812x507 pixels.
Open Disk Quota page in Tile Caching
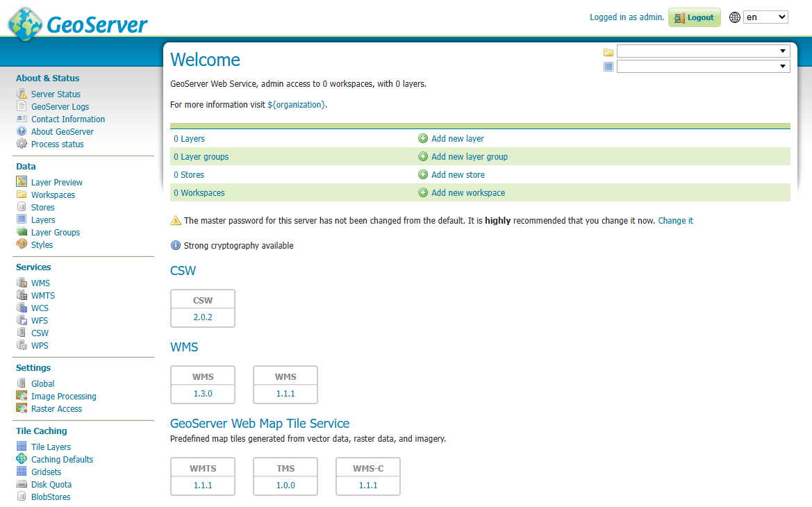[x=51, y=485]
